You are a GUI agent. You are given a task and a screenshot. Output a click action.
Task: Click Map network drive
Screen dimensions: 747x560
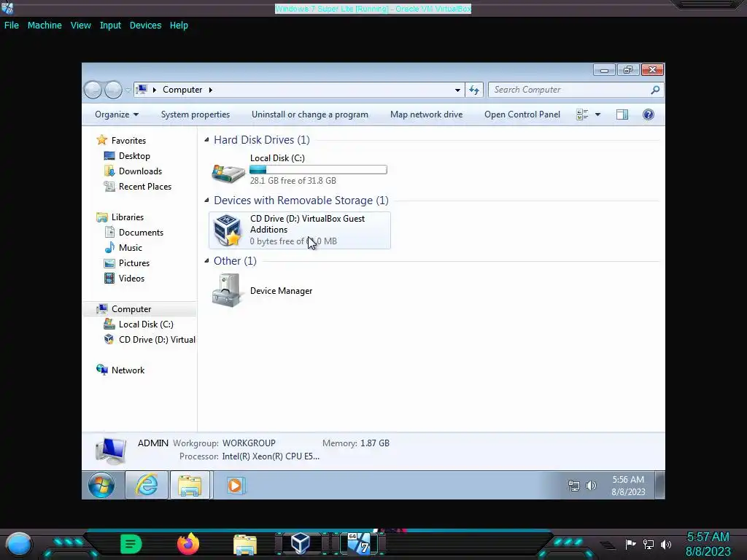tap(426, 114)
